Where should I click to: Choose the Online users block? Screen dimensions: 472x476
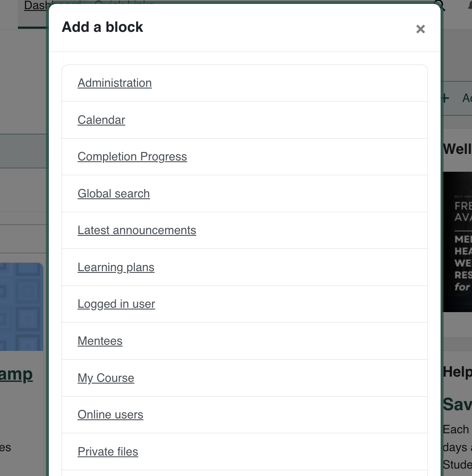point(110,415)
